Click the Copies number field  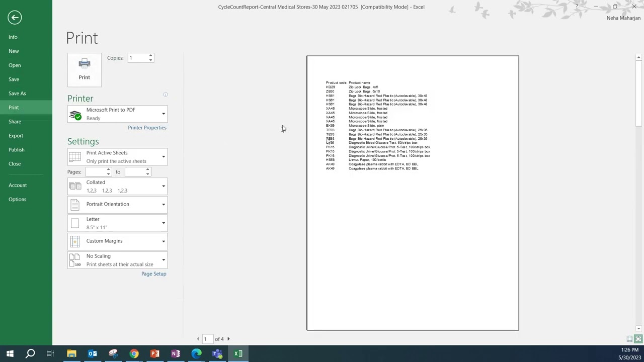pyautogui.click(x=137, y=58)
